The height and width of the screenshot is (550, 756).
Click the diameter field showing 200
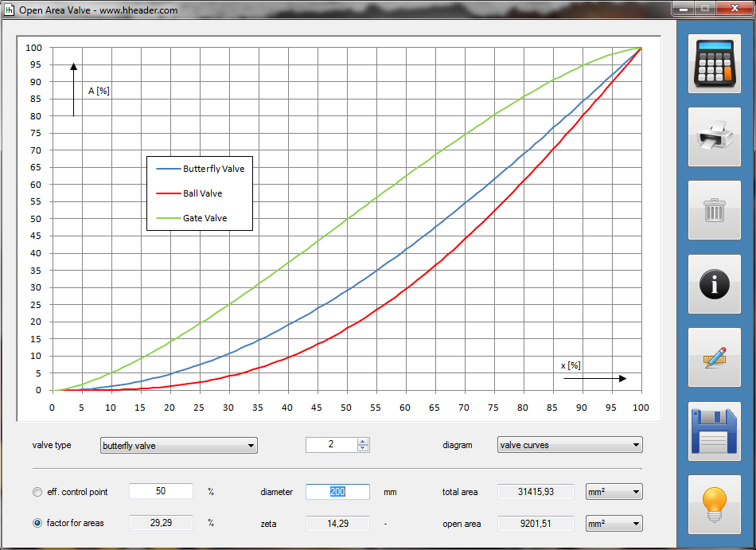click(337, 492)
